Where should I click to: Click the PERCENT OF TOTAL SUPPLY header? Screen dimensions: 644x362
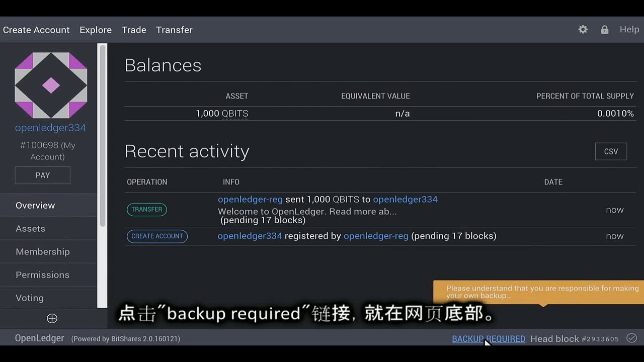[x=585, y=96]
